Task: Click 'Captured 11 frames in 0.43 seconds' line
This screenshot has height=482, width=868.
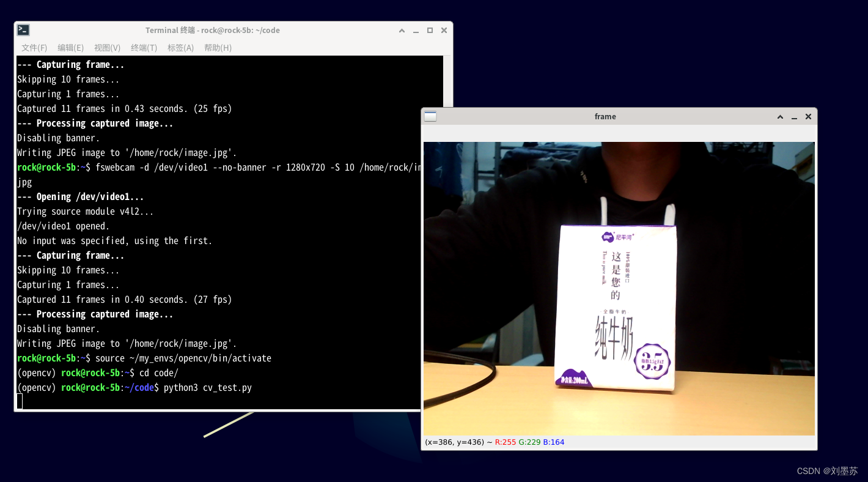Action: [125, 109]
